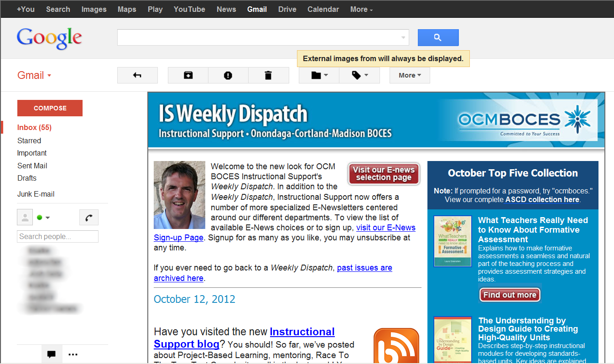The image size is (614, 364).
Task: Open Search in the Google bar
Action: 58,9
